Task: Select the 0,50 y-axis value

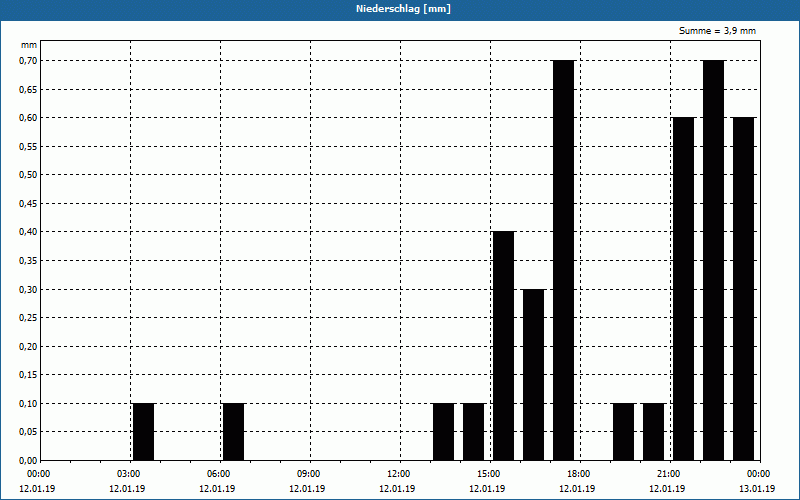Action: tap(28, 175)
